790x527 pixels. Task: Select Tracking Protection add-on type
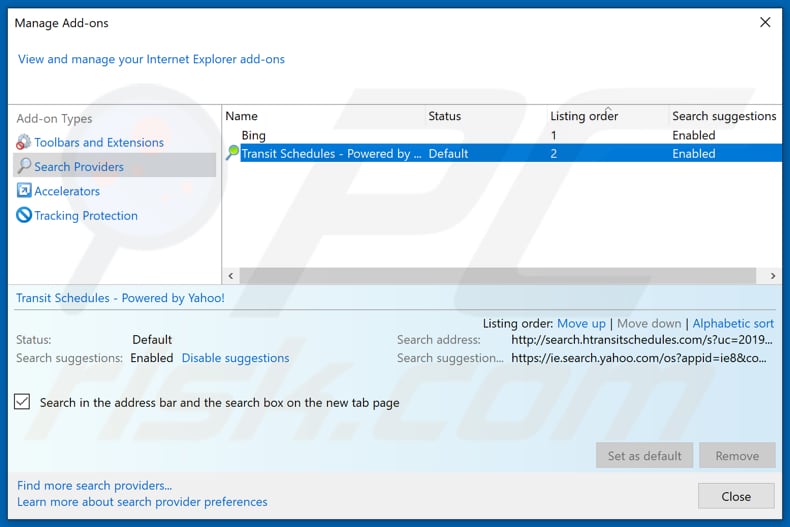tap(86, 216)
